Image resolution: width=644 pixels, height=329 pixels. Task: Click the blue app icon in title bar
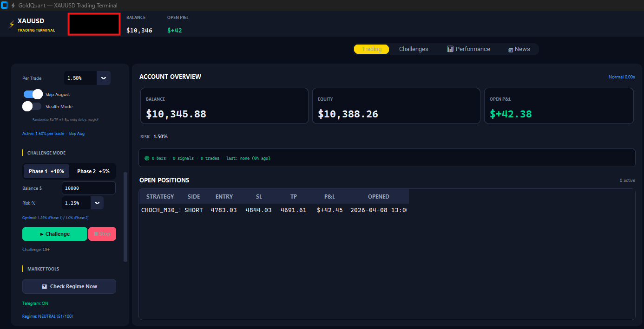tap(5, 5)
